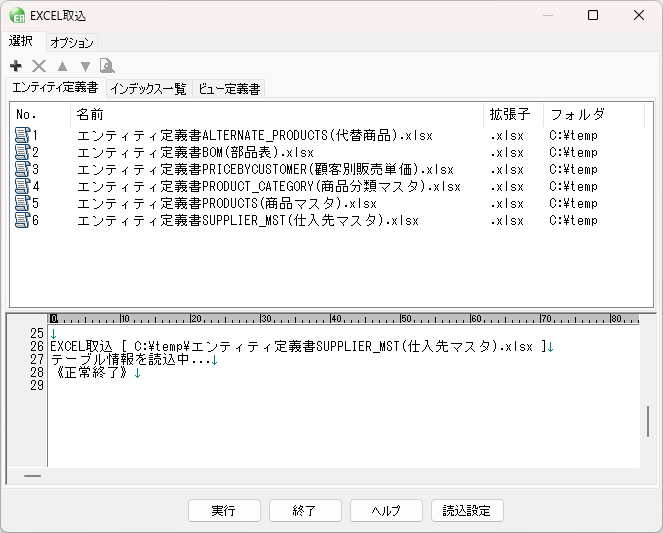Click the 終了 button
The height and width of the screenshot is (533, 663).
click(x=305, y=511)
